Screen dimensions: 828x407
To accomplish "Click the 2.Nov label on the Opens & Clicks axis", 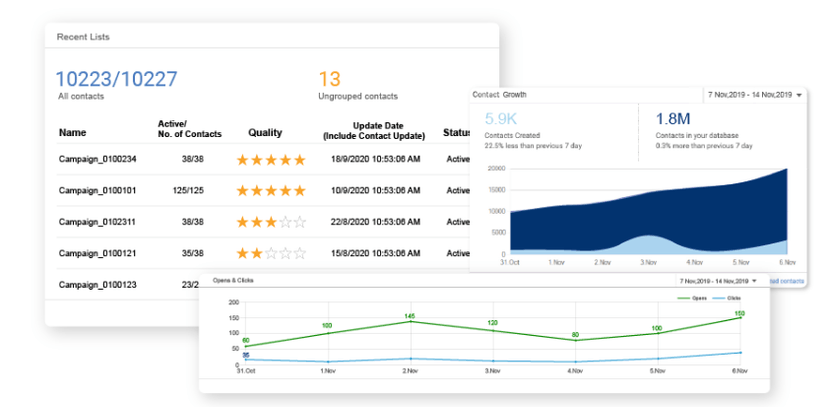I will click(x=410, y=372).
